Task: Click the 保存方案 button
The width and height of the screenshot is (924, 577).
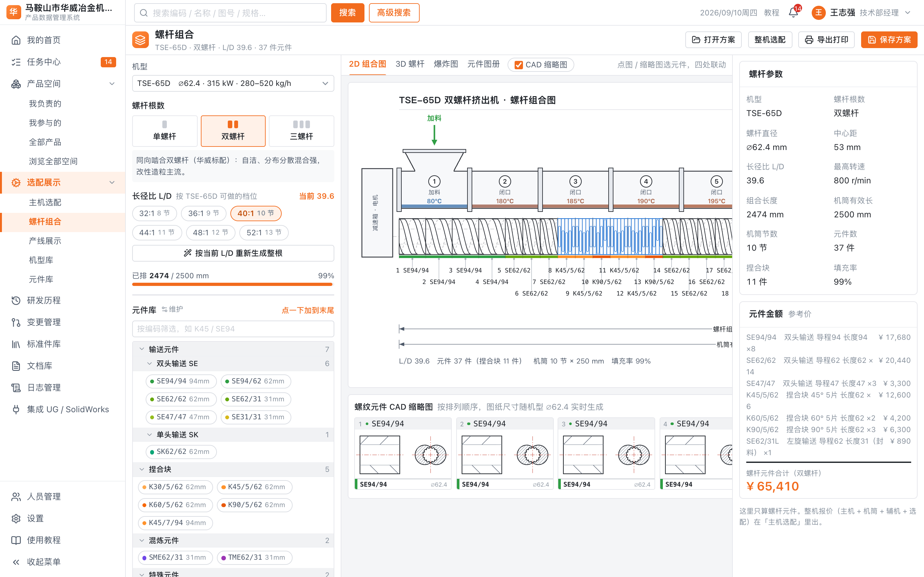Action: click(x=889, y=40)
